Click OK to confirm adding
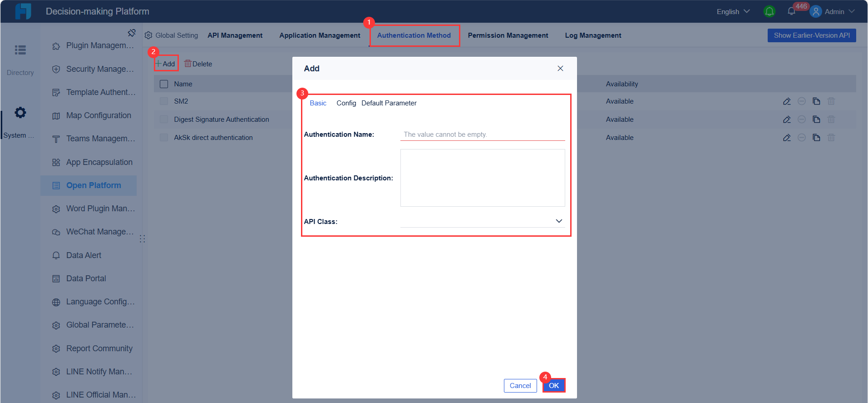This screenshot has height=403, width=868. 554,386
